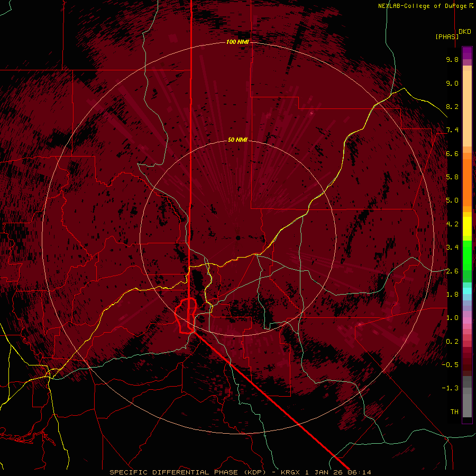Click the 1.8 value on the color scale

coord(452,295)
